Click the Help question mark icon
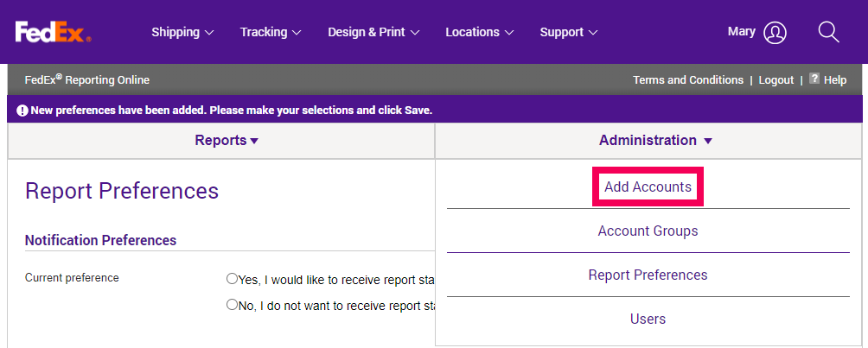The image size is (868, 348). 814,79
